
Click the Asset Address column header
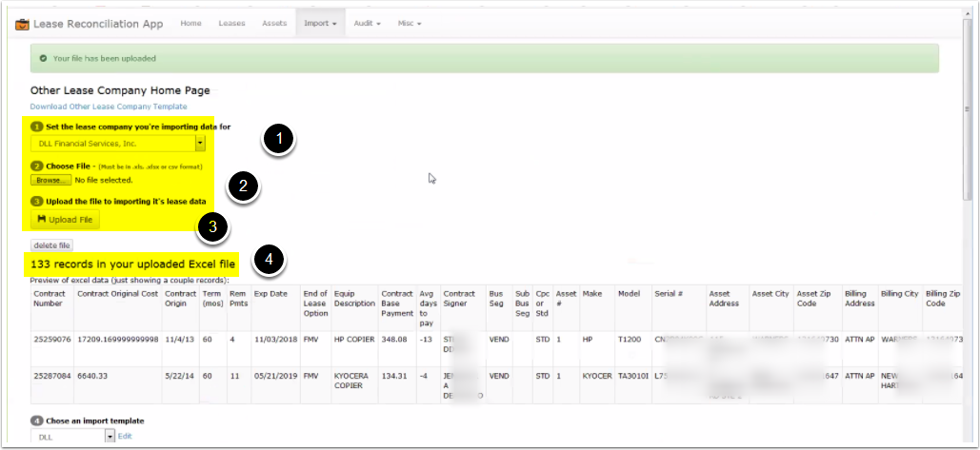point(728,308)
